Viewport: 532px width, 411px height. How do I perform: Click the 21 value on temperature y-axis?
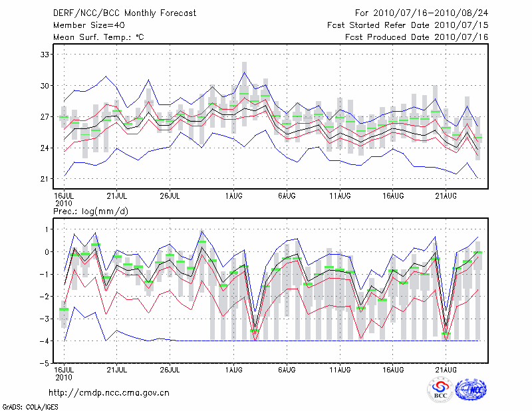point(43,179)
